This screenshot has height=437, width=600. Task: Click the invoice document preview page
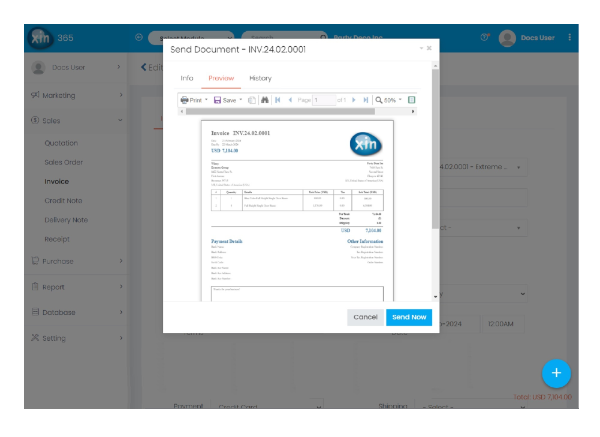[296, 210]
